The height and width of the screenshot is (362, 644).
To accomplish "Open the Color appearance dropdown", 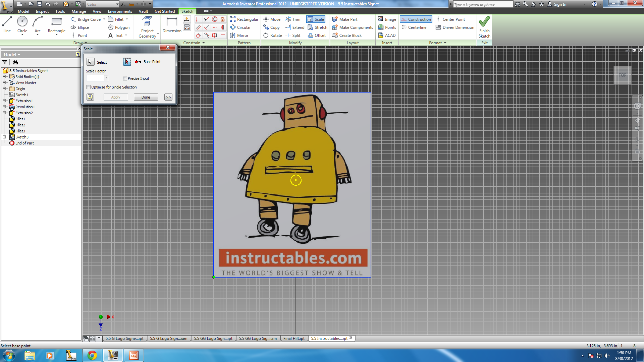I will point(103,4).
